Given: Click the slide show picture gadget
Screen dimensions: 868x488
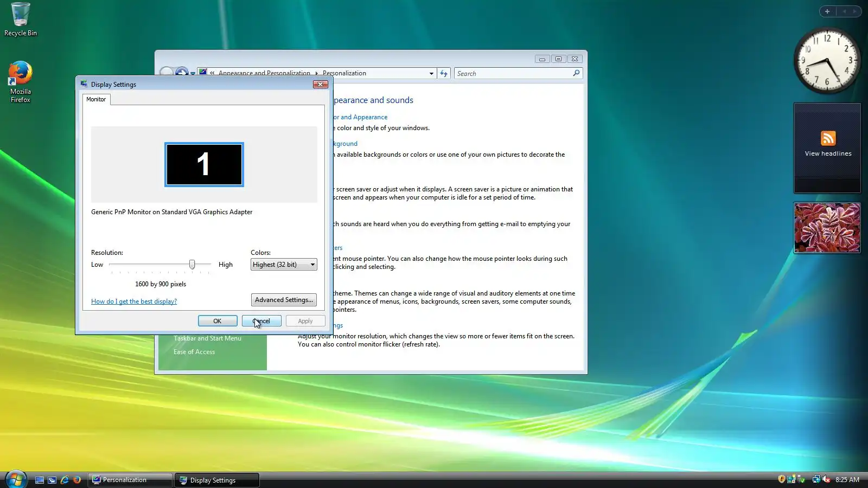Looking at the screenshot, I should (827, 228).
